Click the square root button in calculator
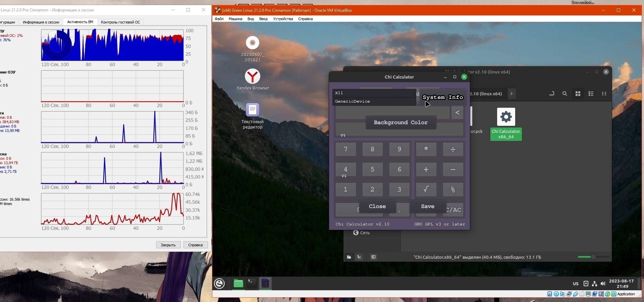The height and width of the screenshot is (302, 644). pos(426,190)
